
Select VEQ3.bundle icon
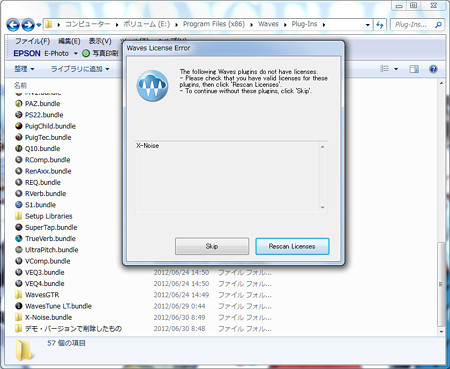(19, 272)
